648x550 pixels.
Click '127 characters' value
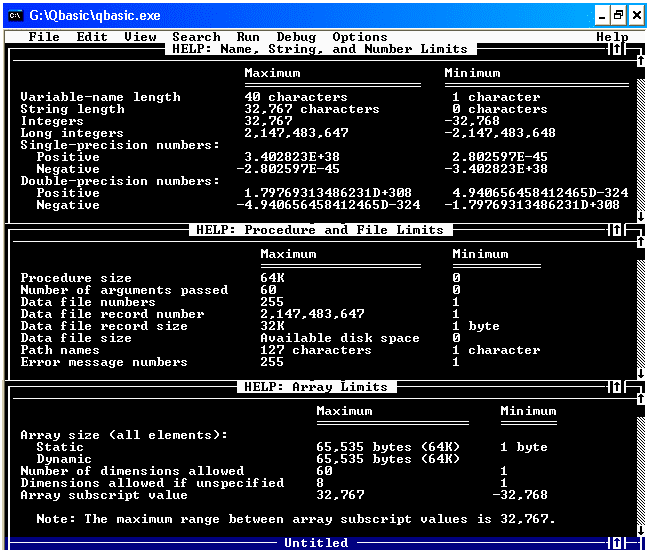pyautogui.click(x=316, y=350)
